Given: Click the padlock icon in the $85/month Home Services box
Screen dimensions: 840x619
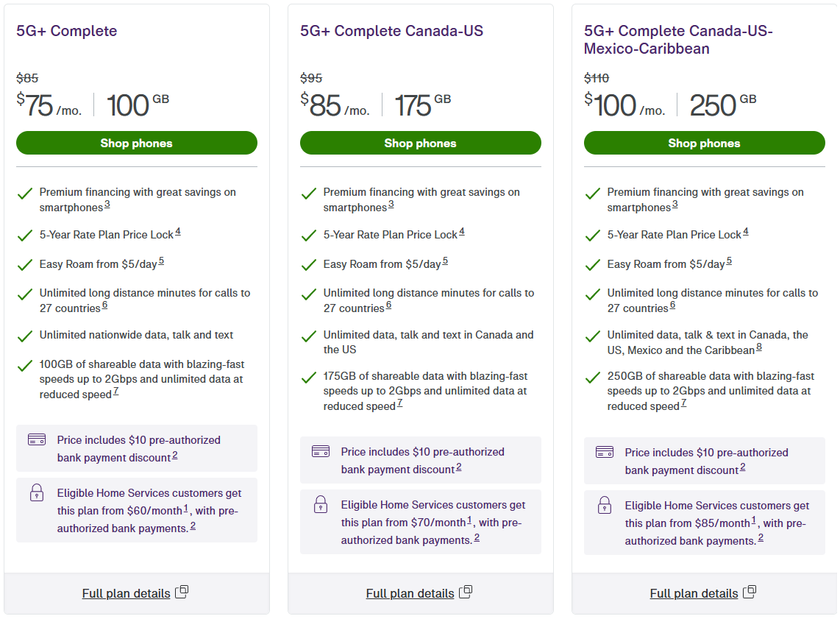Looking at the screenshot, I should pos(605,504).
